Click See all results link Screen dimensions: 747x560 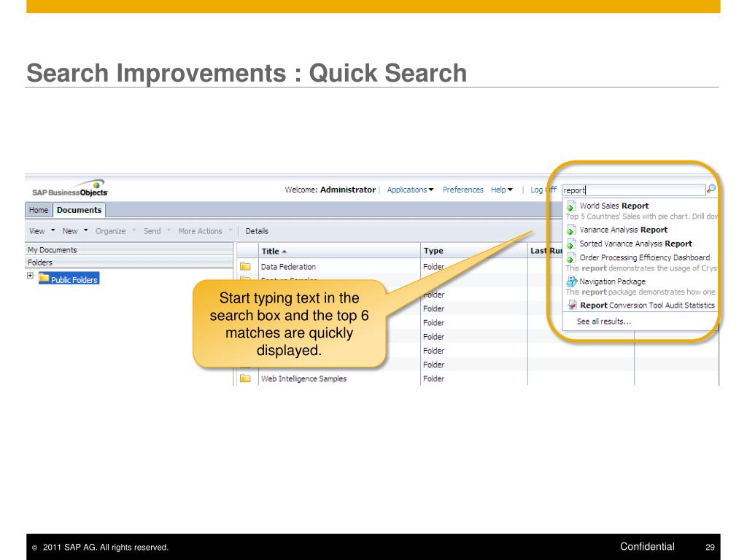[x=603, y=322]
